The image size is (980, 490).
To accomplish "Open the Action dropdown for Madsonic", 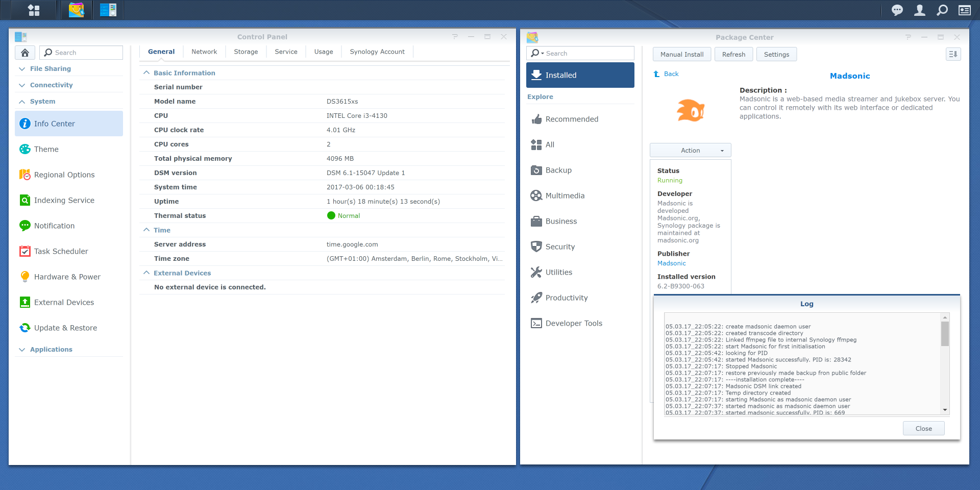I will 690,150.
